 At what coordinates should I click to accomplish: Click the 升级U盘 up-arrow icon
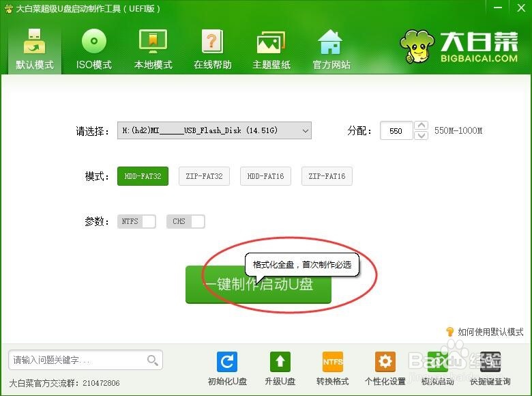click(x=280, y=362)
